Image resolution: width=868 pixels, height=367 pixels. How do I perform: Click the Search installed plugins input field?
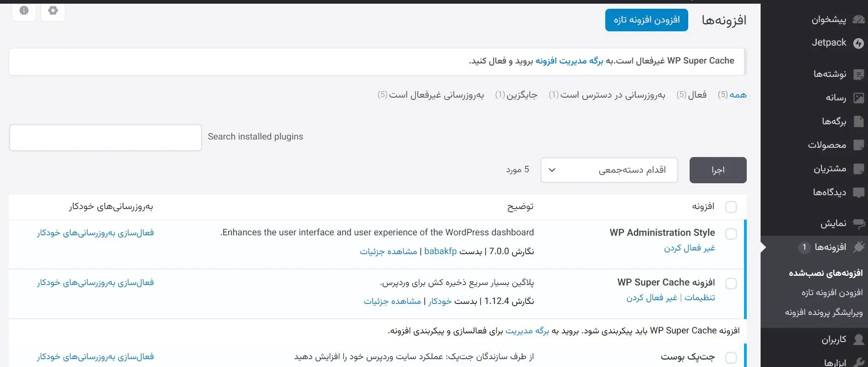coord(106,138)
